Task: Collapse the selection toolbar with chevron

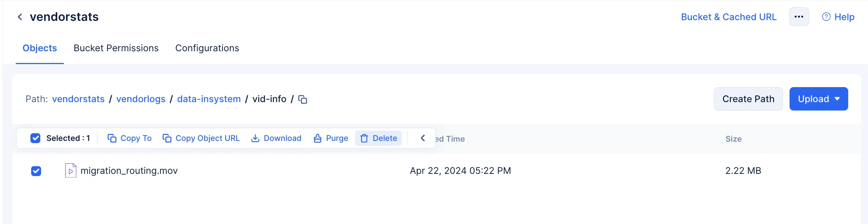Action: click(423, 138)
